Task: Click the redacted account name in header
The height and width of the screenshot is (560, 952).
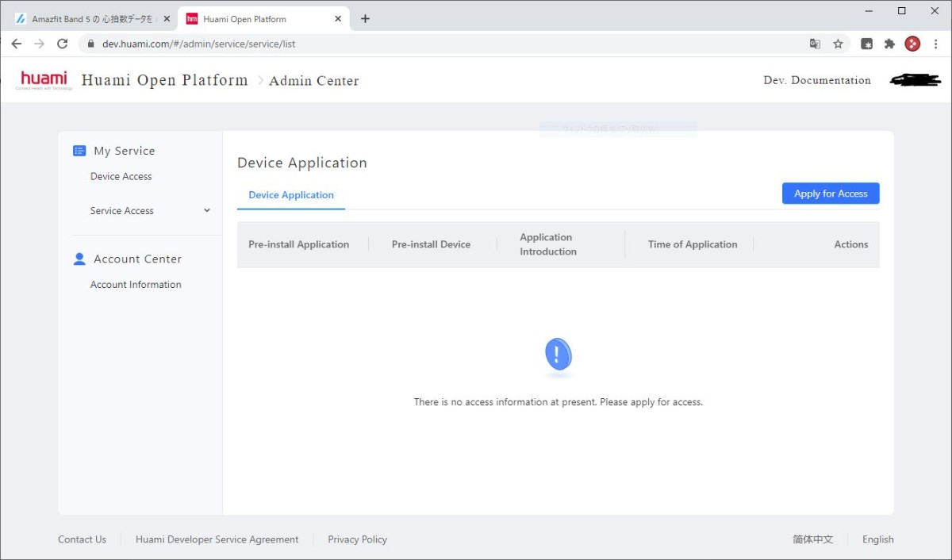Action: pos(916,80)
